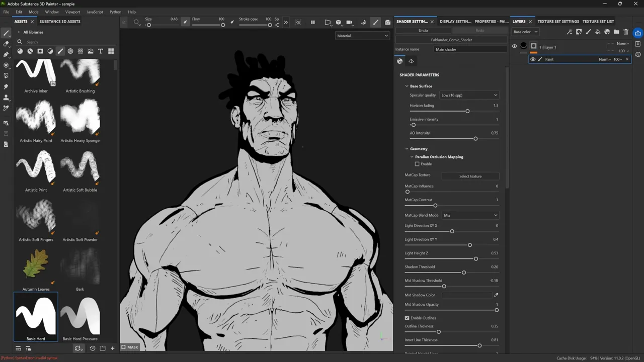Viewport: 644px width, 362px height.
Task: Switch to the SUBSTANCE 3D ASSETS tab
Action: (x=60, y=21)
